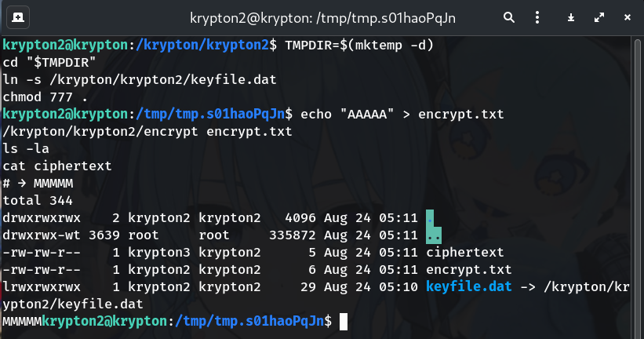Viewport: 644px width, 339px height.
Task: Click the search magnifier icon
Action: [x=509, y=16]
